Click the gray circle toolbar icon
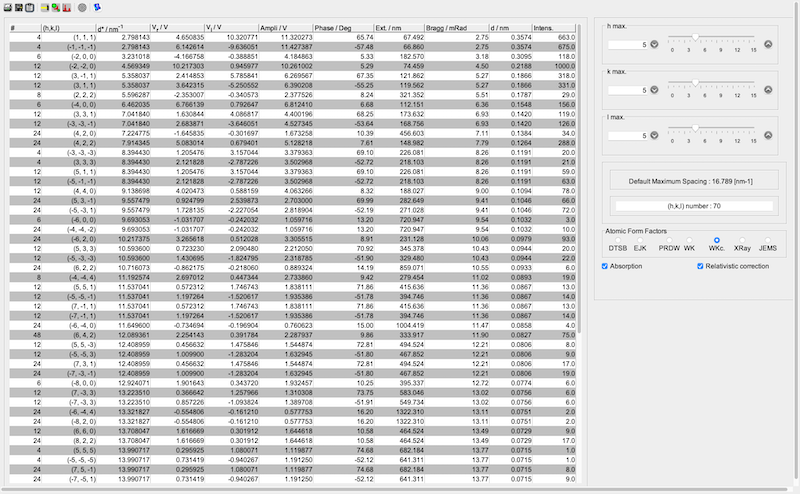The width and height of the screenshot is (800, 494). pos(82,8)
